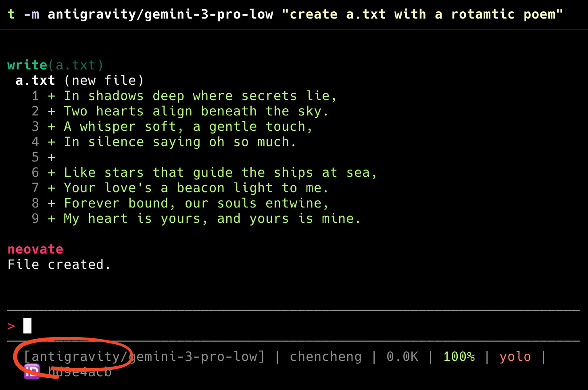Click the plus marker on diff line 1

click(52, 96)
